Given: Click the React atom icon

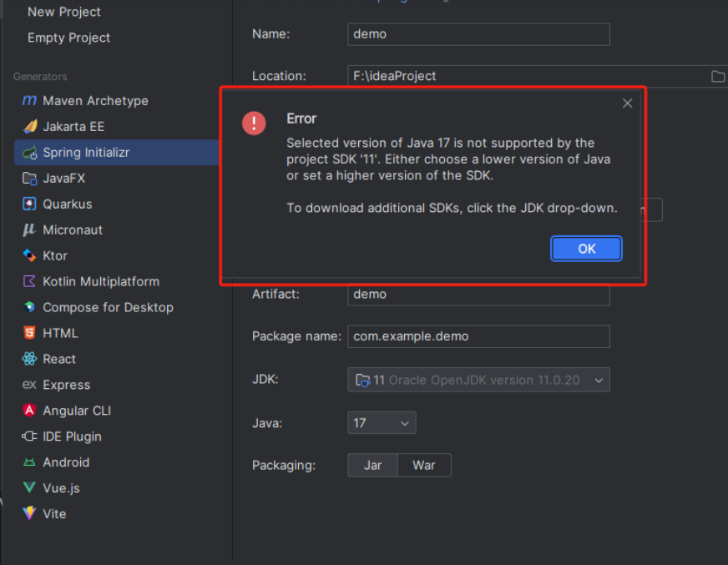Looking at the screenshot, I should click(29, 359).
